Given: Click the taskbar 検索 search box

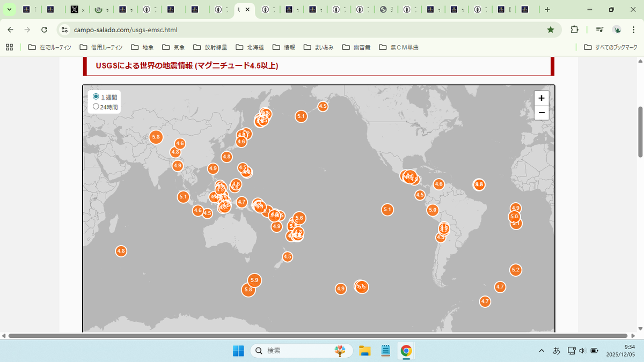Looking at the screenshot, I should 302,351.
